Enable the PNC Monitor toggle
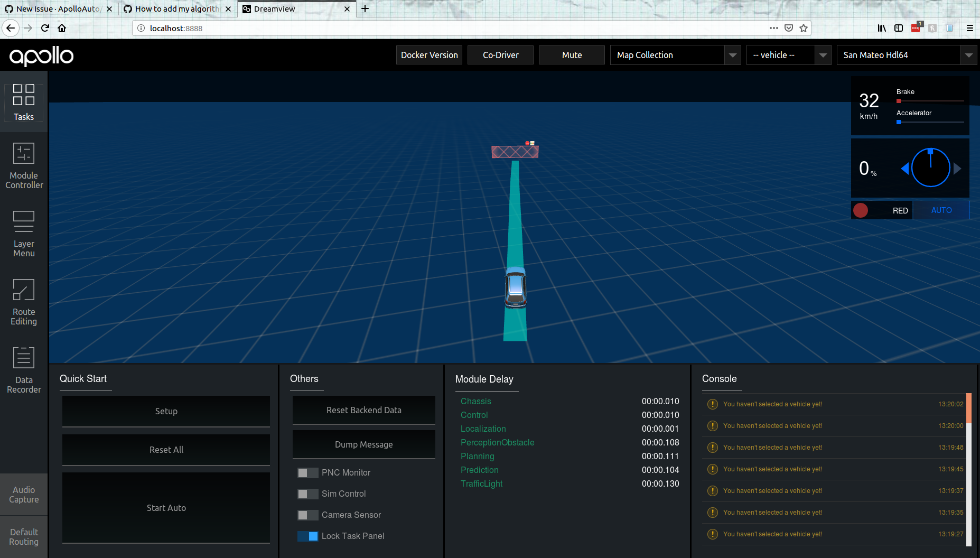 307,472
